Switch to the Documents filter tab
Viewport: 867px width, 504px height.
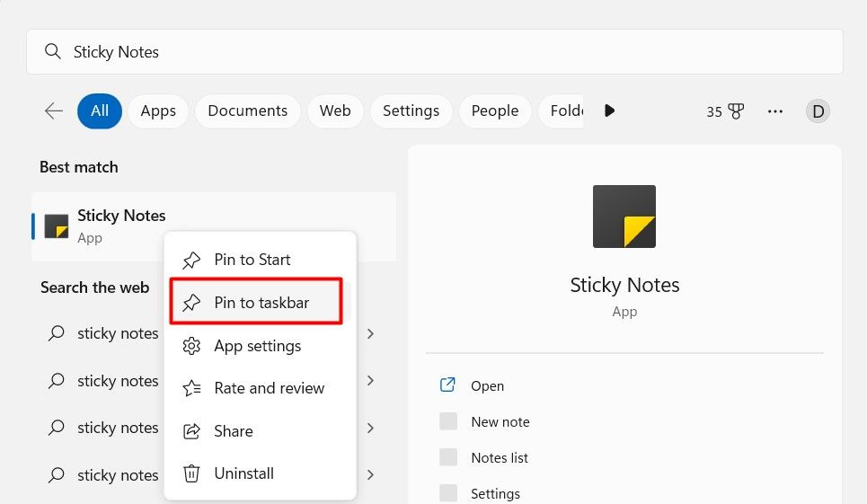pos(248,111)
